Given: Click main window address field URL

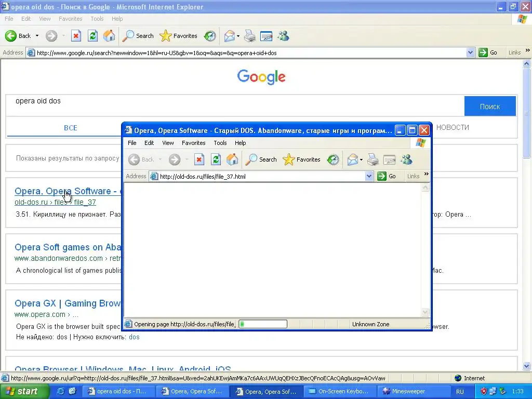Looking at the screenshot, I should click(251, 52).
